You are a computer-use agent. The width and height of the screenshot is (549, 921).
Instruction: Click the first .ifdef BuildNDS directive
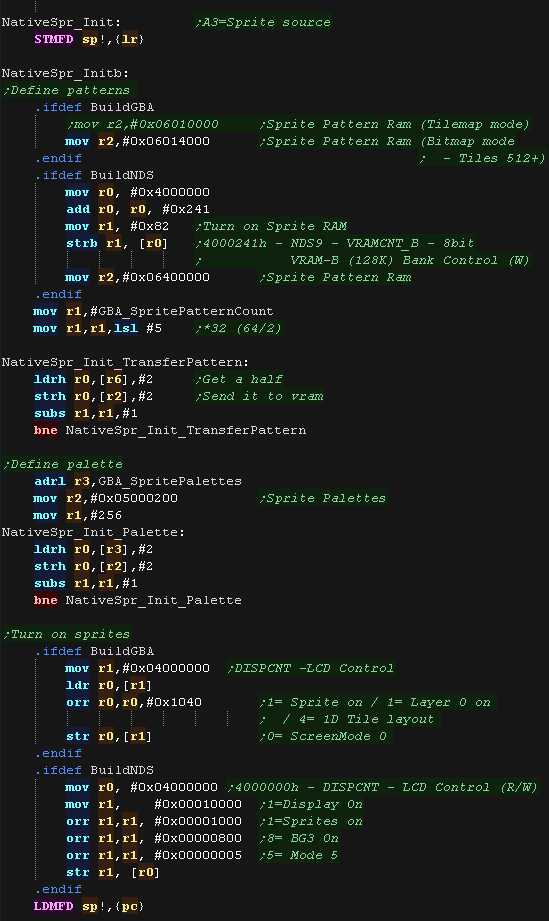[x=94, y=176]
